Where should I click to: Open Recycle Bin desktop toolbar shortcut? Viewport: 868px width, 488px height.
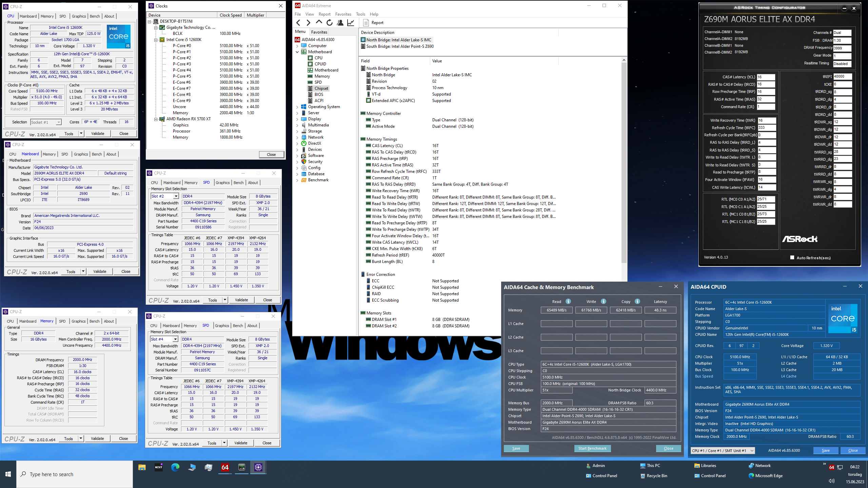coord(653,476)
